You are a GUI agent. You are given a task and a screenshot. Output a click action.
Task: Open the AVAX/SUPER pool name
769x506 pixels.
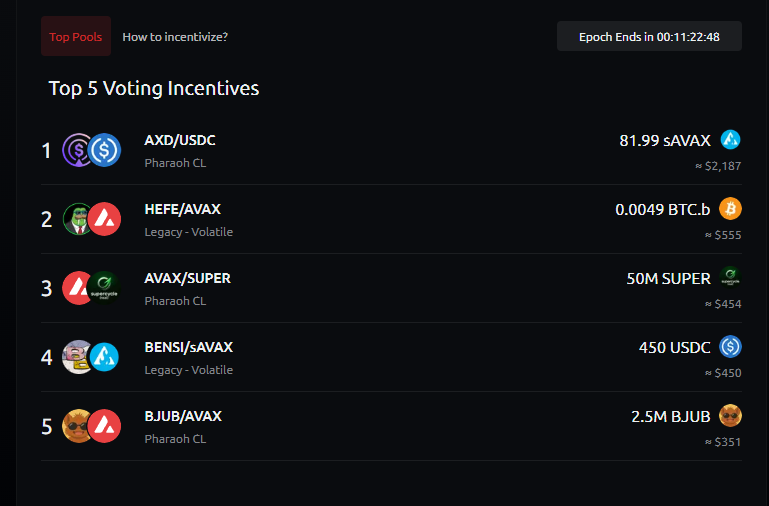[x=187, y=278]
